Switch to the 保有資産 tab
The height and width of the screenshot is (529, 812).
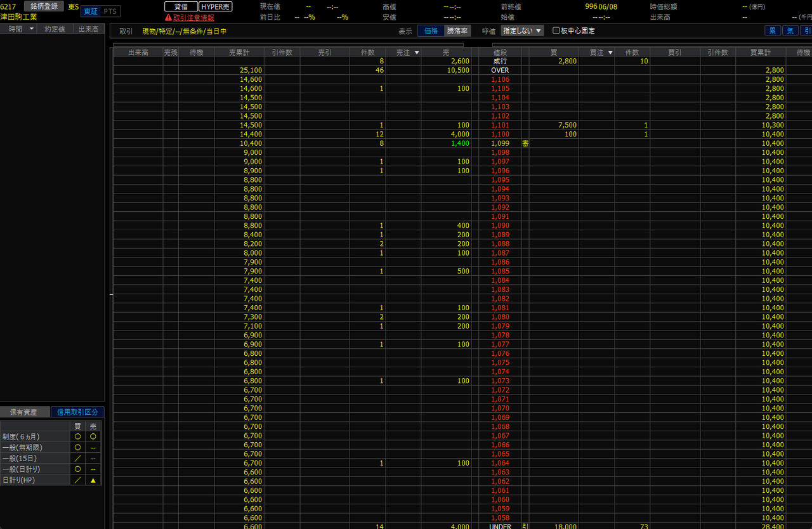tap(23, 412)
